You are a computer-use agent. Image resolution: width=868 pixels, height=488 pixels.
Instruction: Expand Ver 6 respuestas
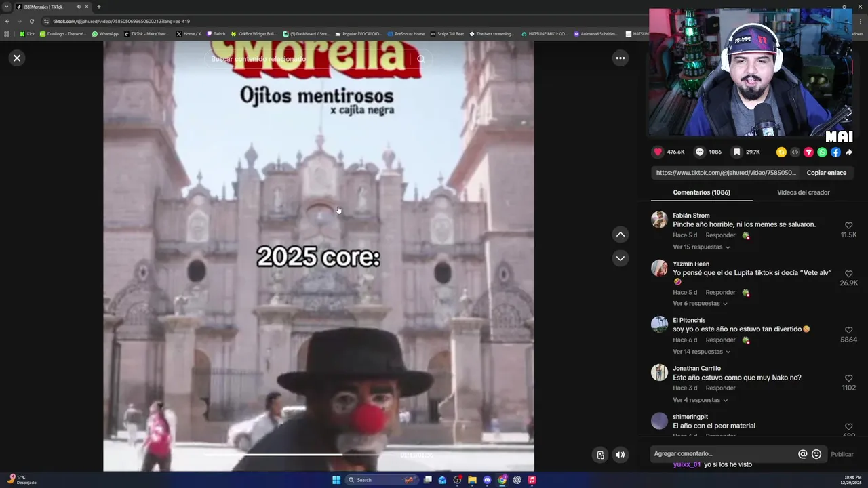click(x=700, y=304)
